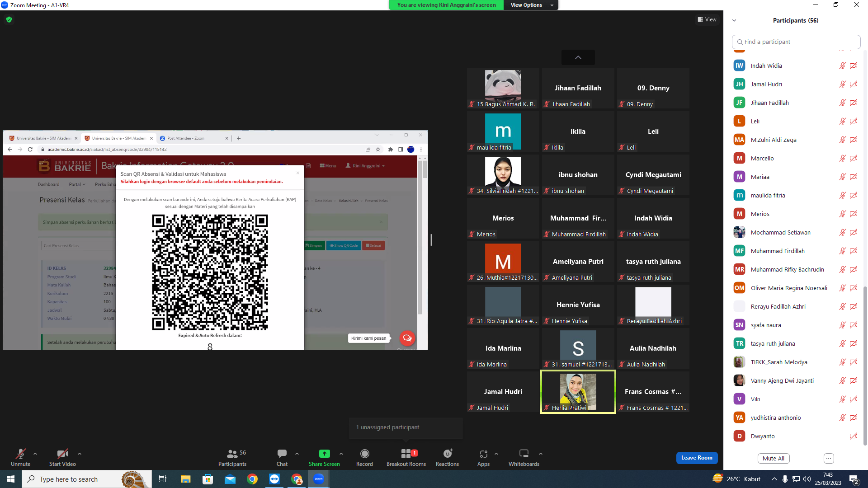Click the Show QR Code button
The height and width of the screenshot is (488, 868).
[344, 246]
